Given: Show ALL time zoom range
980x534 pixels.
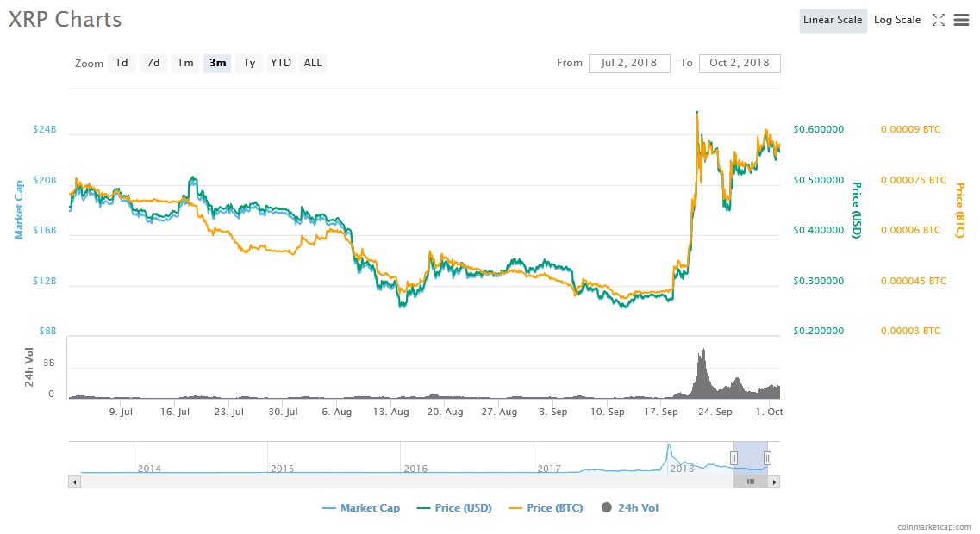Looking at the screenshot, I should (313, 63).
